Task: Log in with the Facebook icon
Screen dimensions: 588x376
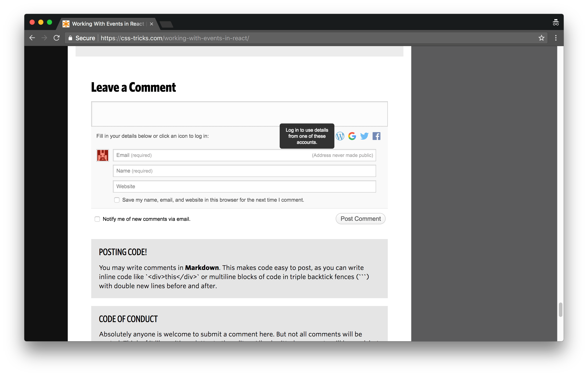Action: coord(376,136)
